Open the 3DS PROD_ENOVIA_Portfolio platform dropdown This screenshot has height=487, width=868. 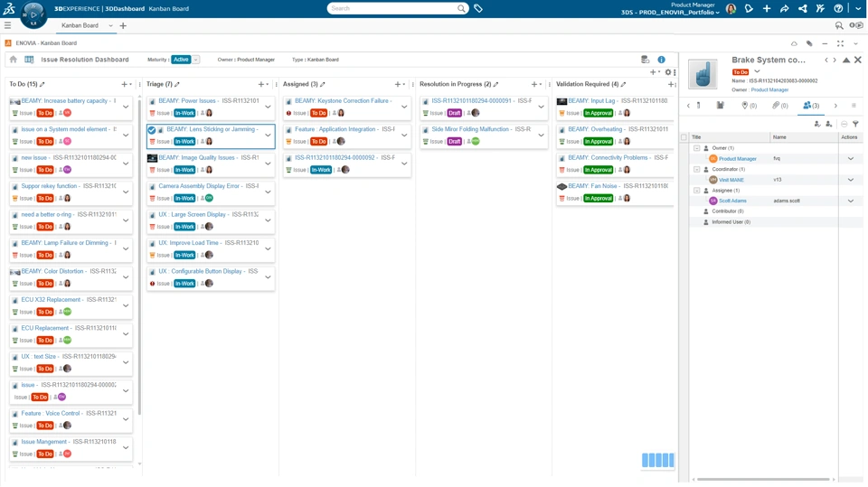(x=670, y=12)
